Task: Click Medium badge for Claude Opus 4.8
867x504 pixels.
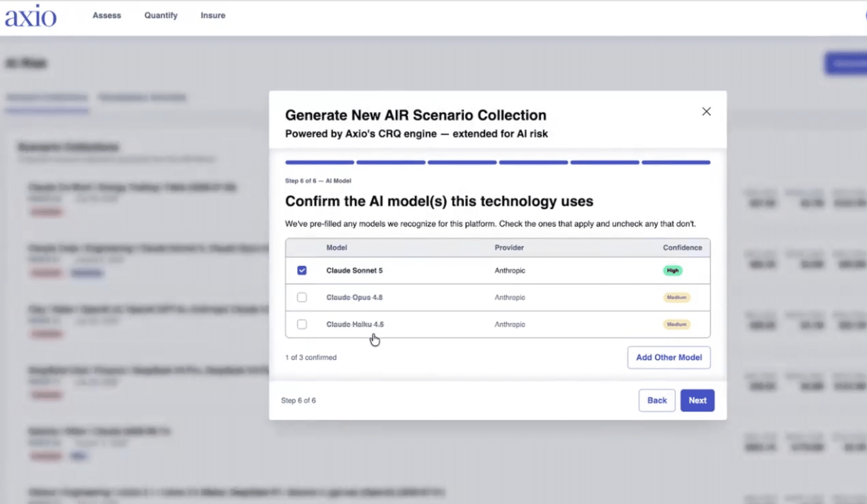Action: (x=676, y=297)
